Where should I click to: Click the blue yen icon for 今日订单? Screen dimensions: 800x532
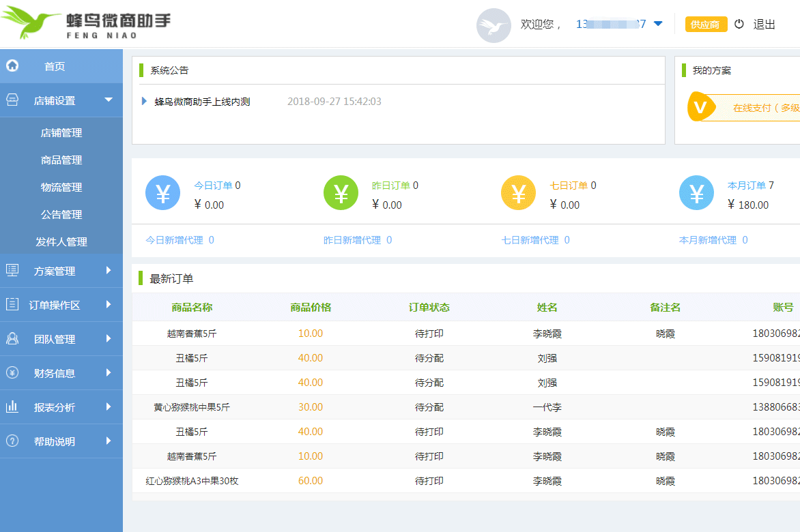tap(162, 192)
